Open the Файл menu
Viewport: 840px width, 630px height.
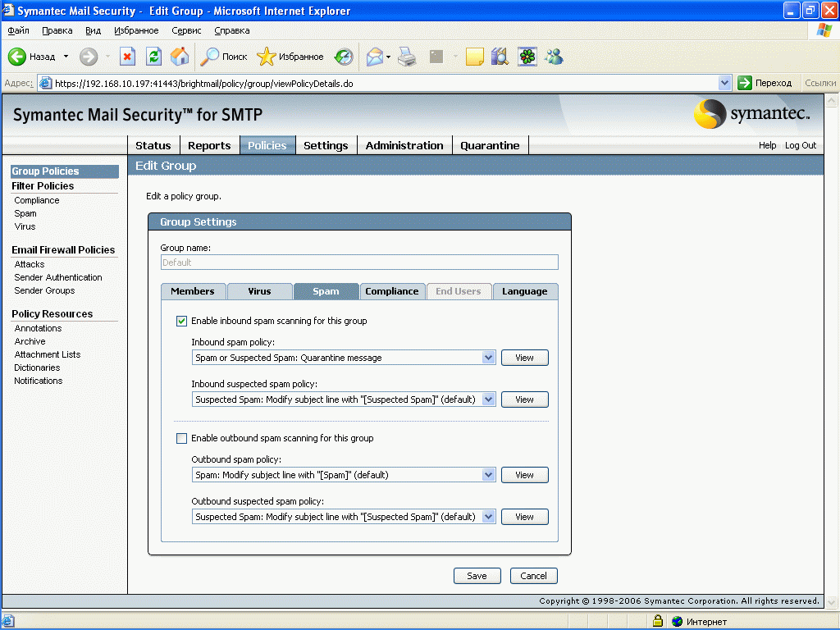(x=18, y=30)
